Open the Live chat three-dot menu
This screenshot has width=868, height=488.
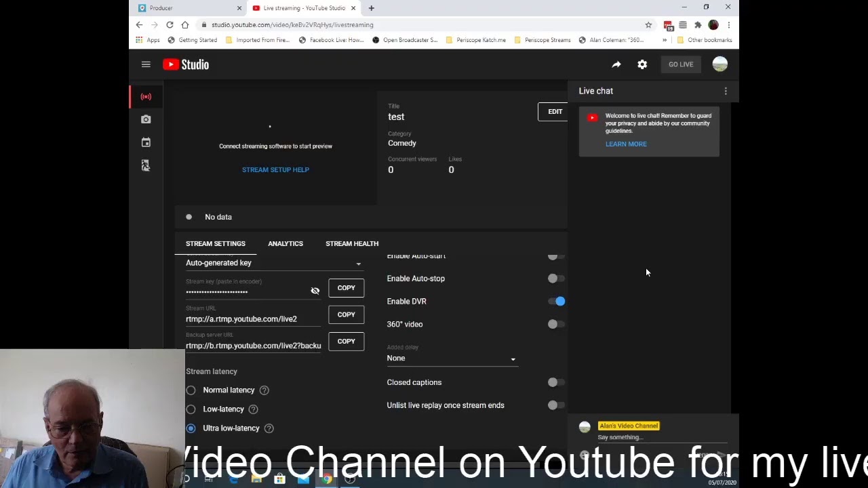pos(726,91)
